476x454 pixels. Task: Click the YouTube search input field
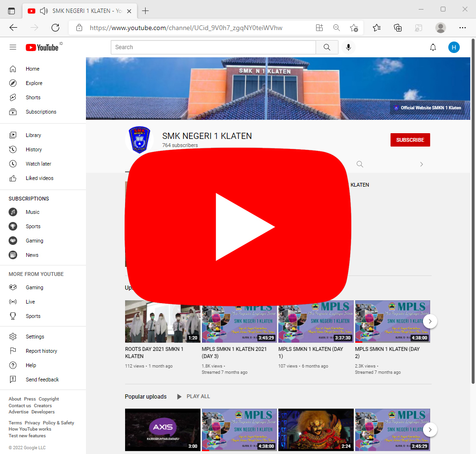(x=213, y=47)
